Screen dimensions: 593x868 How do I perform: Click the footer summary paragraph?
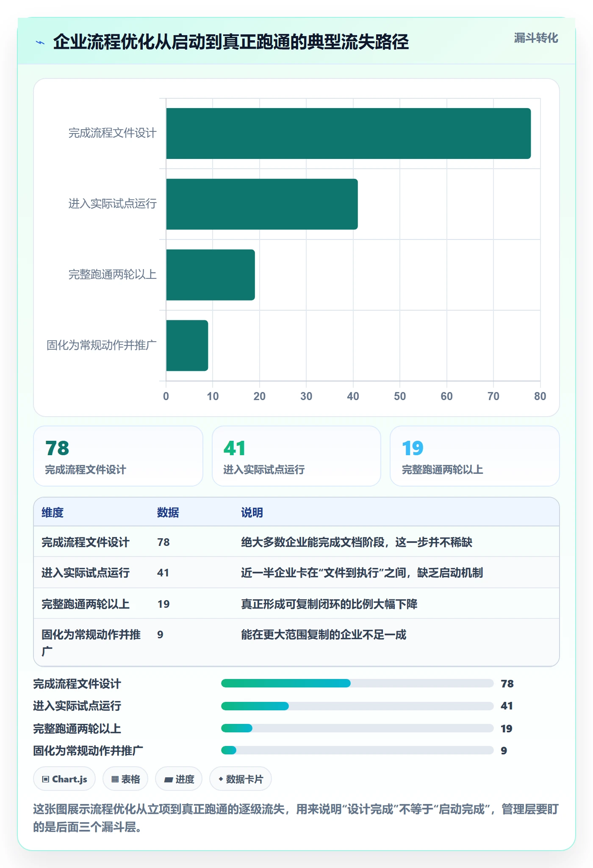[x=296, y=818]
